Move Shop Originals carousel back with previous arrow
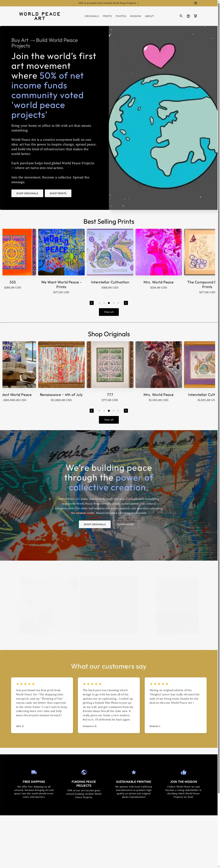The width and height of the screenshot is (220, 868). pyautogui.click(x=92, y=411)
